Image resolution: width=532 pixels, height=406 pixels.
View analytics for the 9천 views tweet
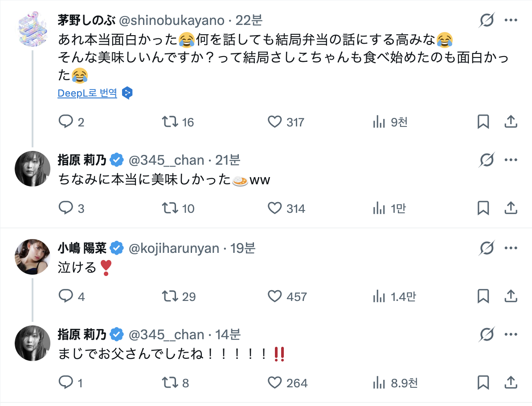pyautogui.click(x=379, y=122)
